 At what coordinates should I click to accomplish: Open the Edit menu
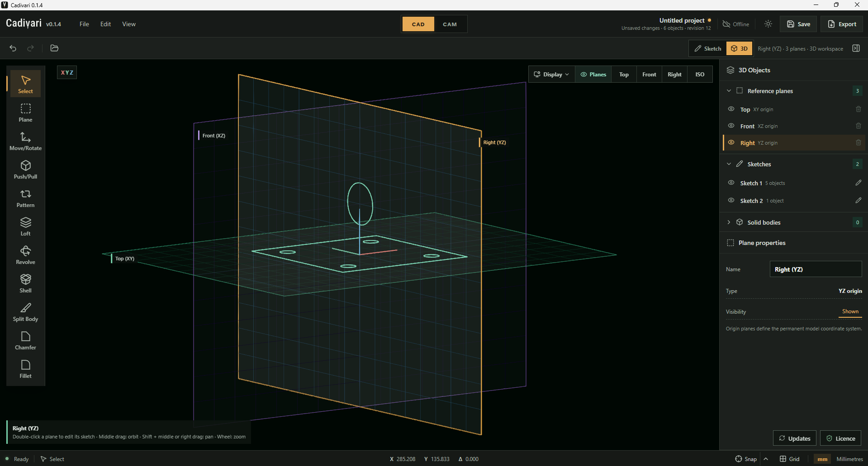(x=105, y=24)
